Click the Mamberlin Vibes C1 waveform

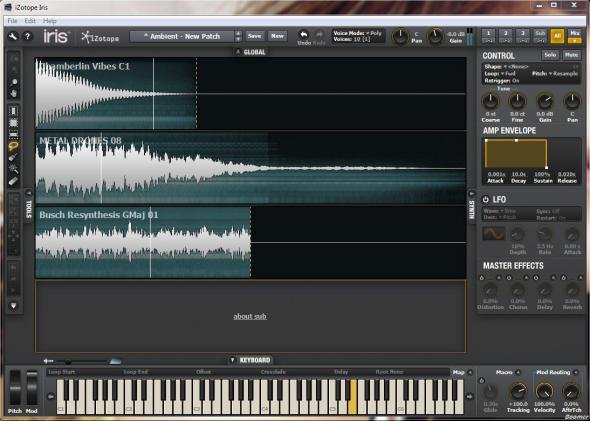coord(251,93)
